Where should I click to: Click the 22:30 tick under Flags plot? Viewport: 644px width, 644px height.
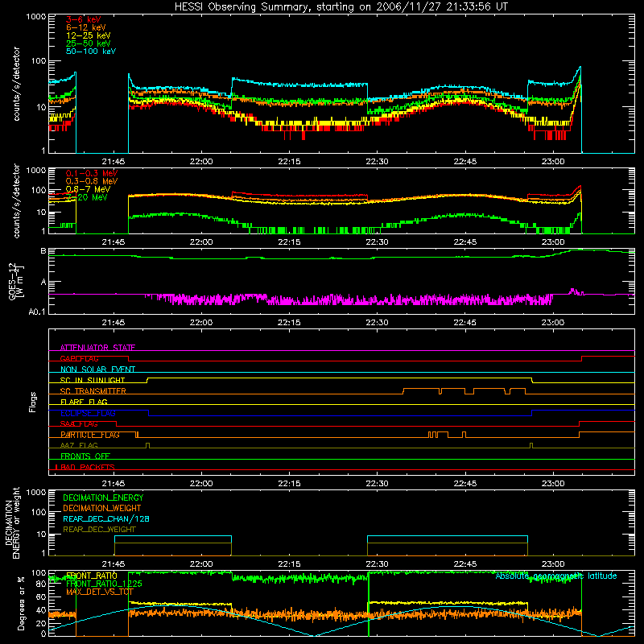(x=377, y=484)
